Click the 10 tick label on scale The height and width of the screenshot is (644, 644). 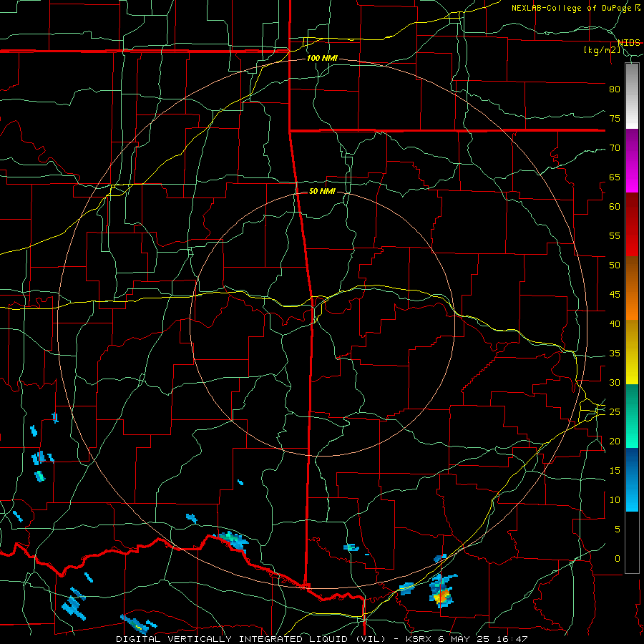pos(615,500)
